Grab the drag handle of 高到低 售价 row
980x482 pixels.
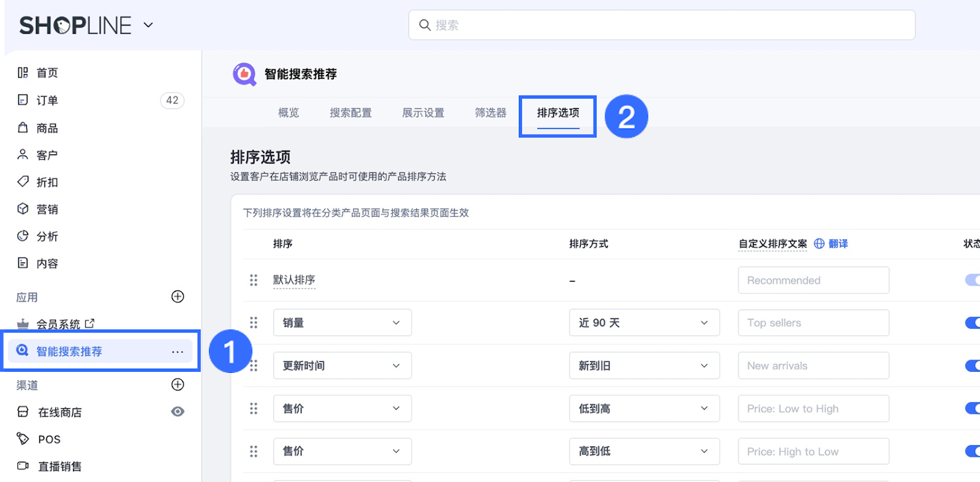[254, 451]
